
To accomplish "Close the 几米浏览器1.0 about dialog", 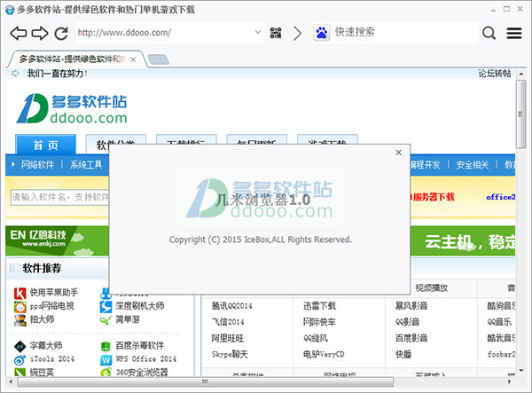I will tap(399, 153).
